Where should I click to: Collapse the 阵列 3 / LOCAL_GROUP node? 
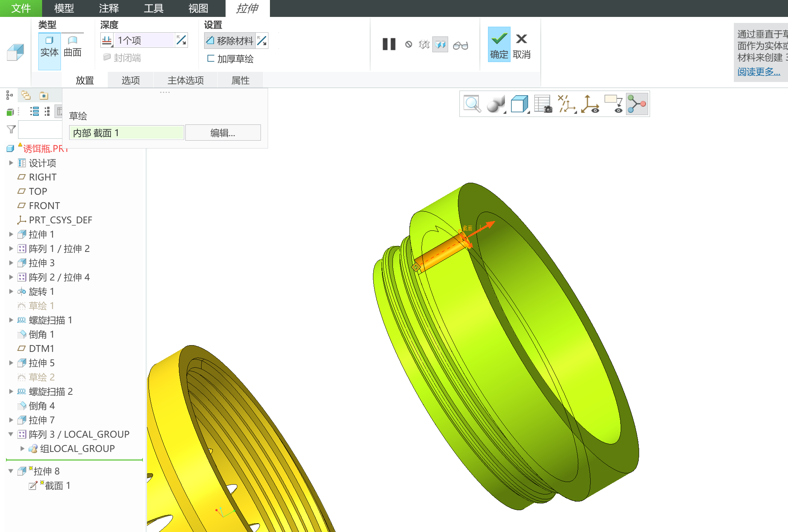(x=11, y=434)
